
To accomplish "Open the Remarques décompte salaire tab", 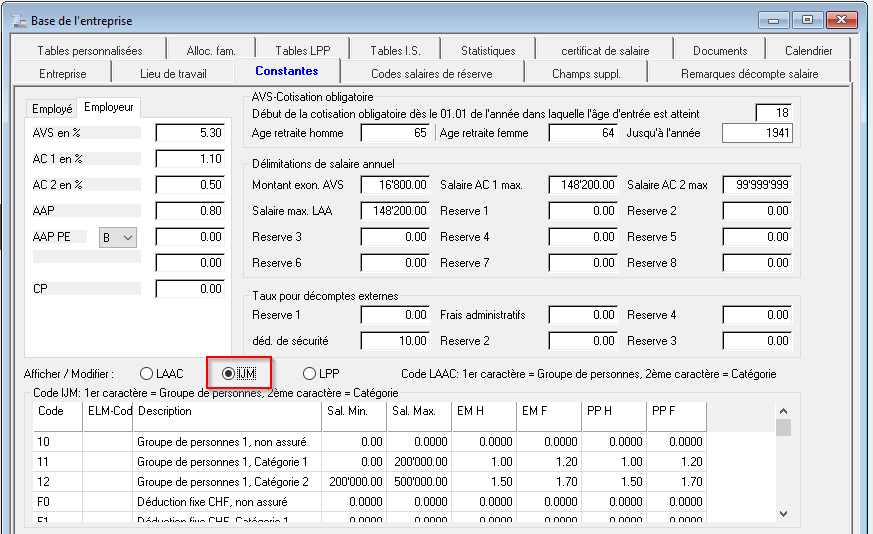I will 749,74.
